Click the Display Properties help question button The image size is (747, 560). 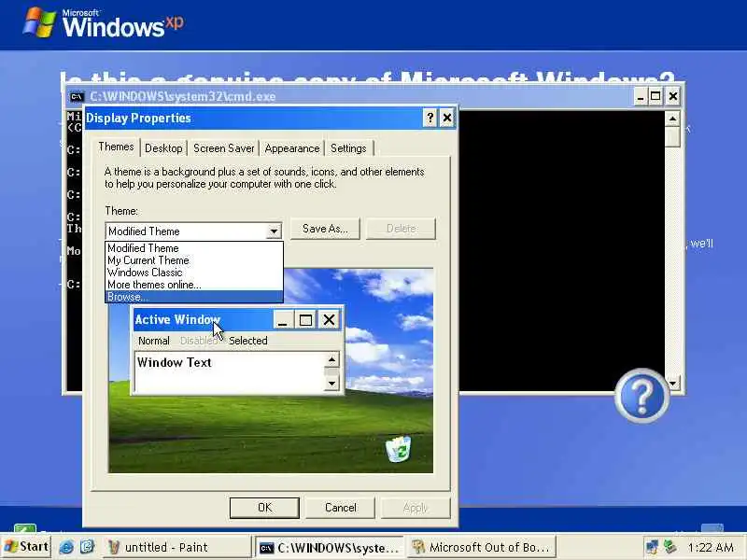430,118
